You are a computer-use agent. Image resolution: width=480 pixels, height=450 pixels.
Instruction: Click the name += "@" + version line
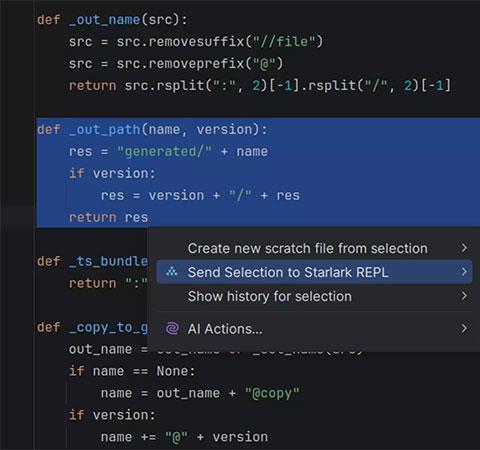click(x=184, y=437)
